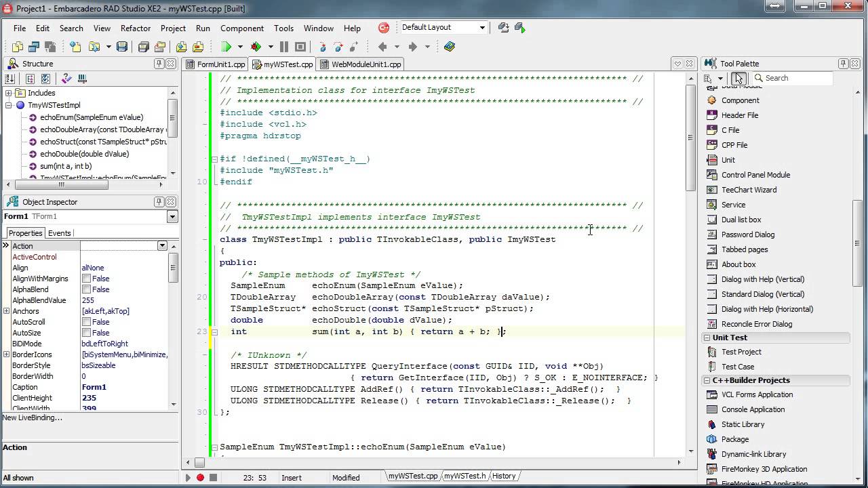
Task: Select the echoDouble(double dValue) tree item
Action: click(84, 154)
